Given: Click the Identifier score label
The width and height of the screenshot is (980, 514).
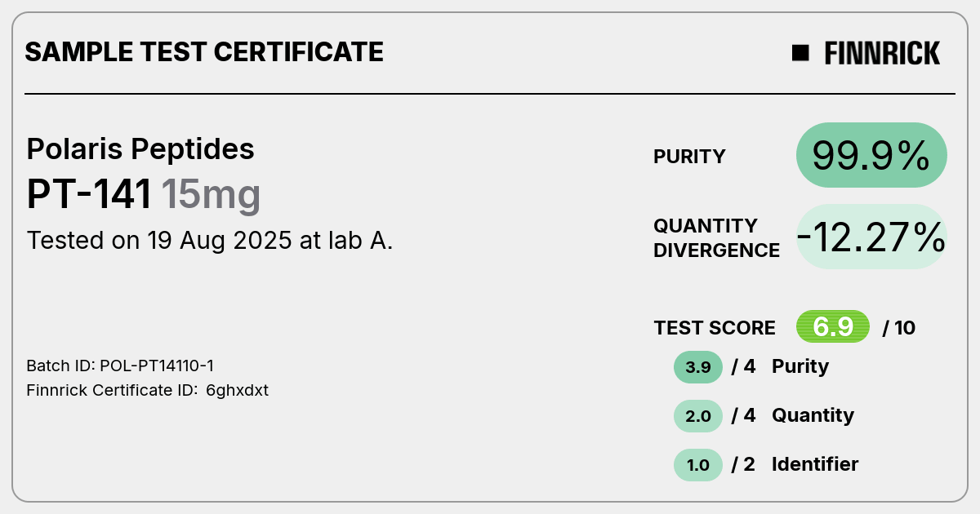Looking at the screenshot, I should 815,464.
